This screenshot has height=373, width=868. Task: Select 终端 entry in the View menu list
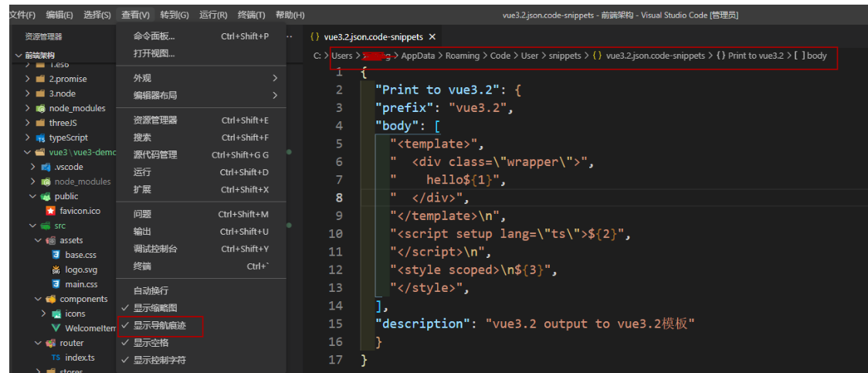click(201, 266)
